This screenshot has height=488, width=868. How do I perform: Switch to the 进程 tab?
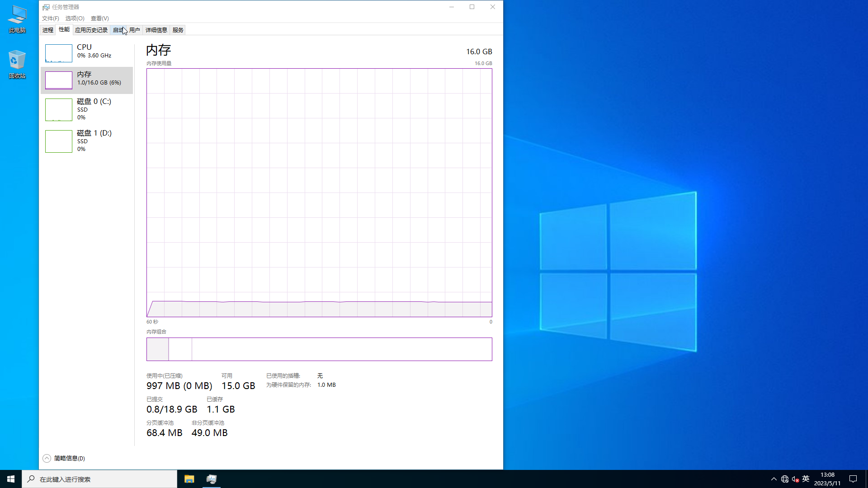[47, 29]
